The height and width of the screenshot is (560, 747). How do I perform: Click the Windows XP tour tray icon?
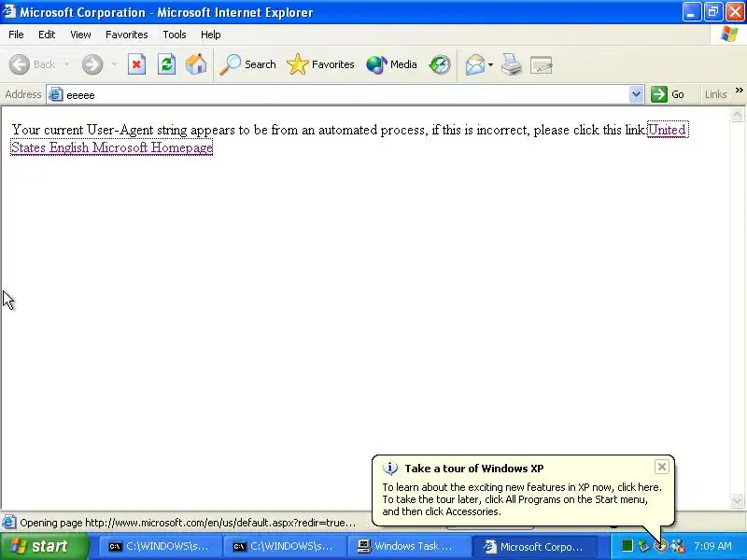[660, 546]
